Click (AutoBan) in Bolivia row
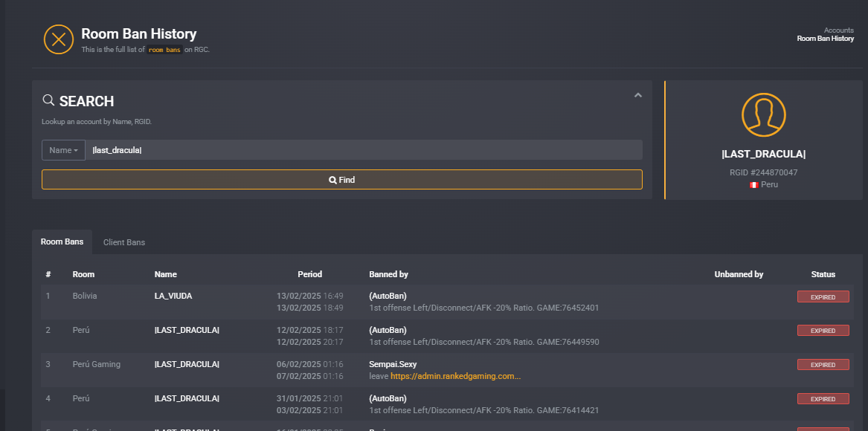The width and height of the screenshot is (868, 431). tap(388, 296)
